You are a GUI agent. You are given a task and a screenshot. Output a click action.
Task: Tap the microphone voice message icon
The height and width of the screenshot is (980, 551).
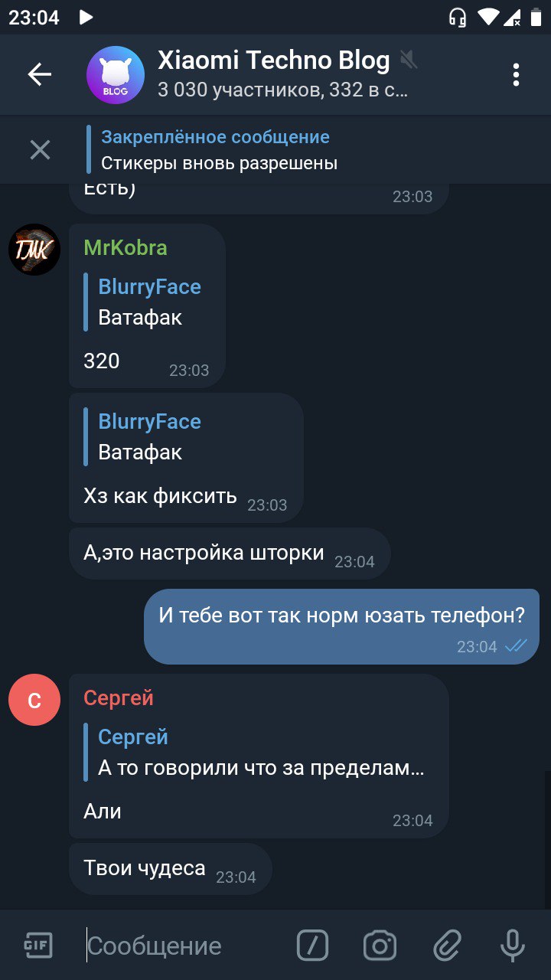click(x=513, y=946)
